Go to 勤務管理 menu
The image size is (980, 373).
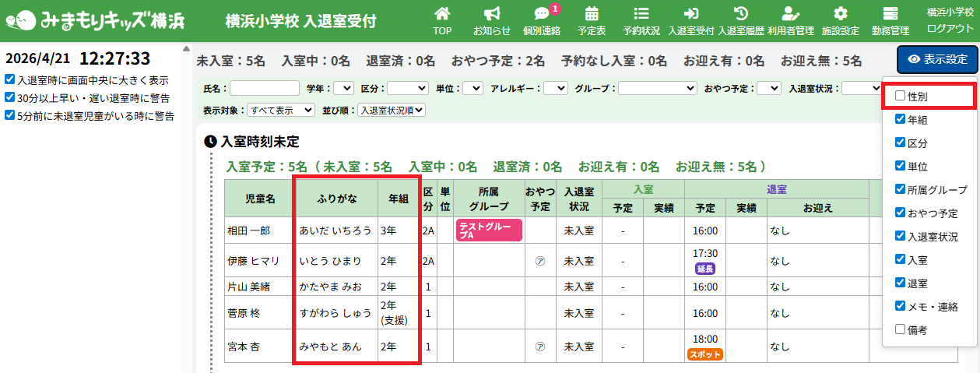coord(890,21)
